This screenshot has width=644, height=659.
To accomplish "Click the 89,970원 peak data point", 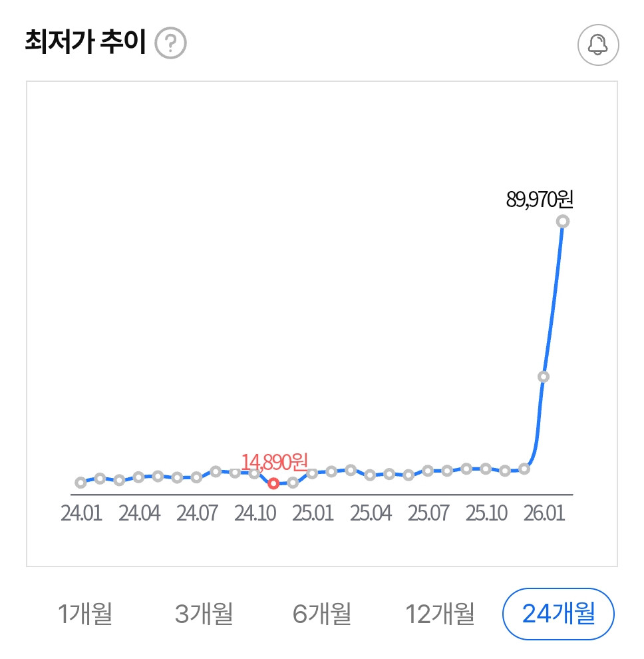I will point(563,221).
